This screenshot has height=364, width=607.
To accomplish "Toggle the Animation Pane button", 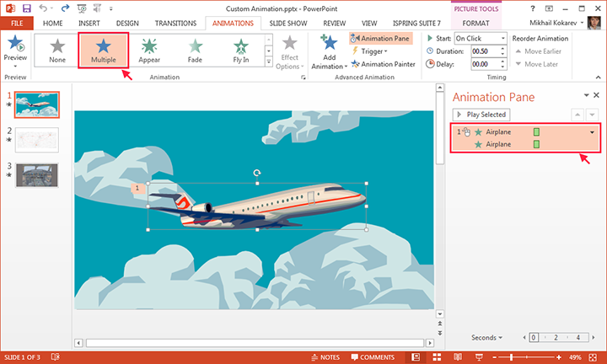I will (x=381, y=38).
